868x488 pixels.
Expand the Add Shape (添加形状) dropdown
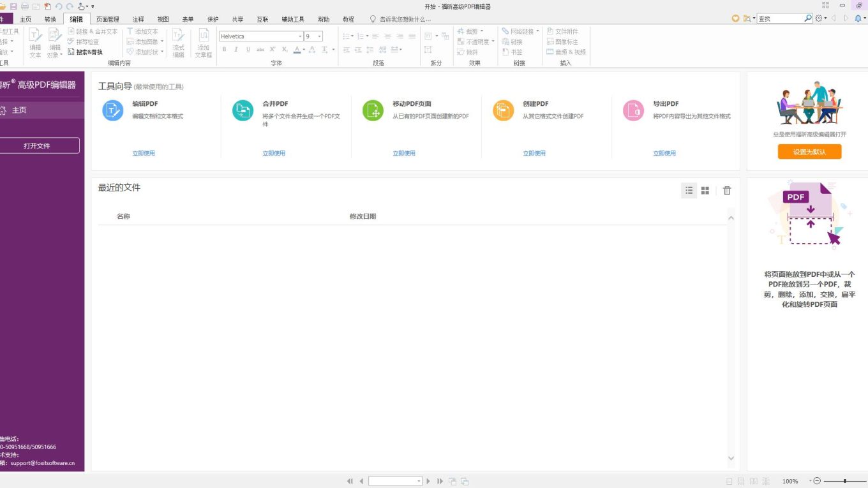point(162,52)
